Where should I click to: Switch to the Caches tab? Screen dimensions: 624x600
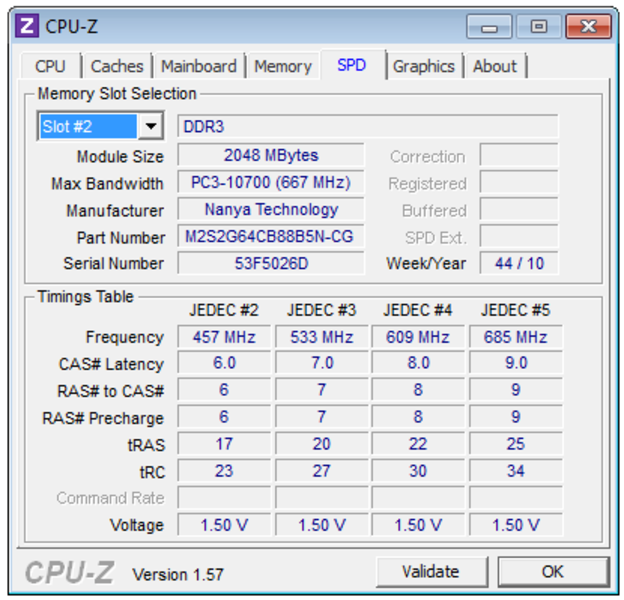pyautogui.click(x=117, y=67)
